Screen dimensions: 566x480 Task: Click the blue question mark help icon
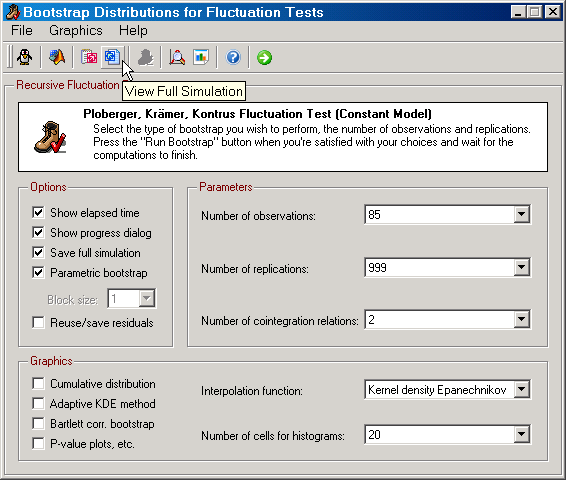(233, 57)
